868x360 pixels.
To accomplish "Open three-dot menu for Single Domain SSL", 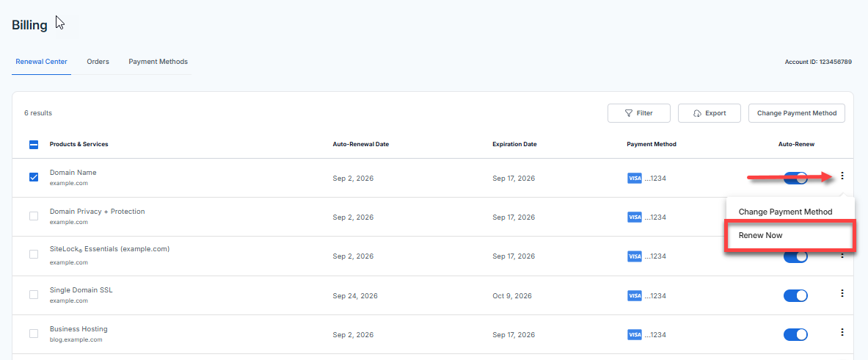I will point(842,293).
